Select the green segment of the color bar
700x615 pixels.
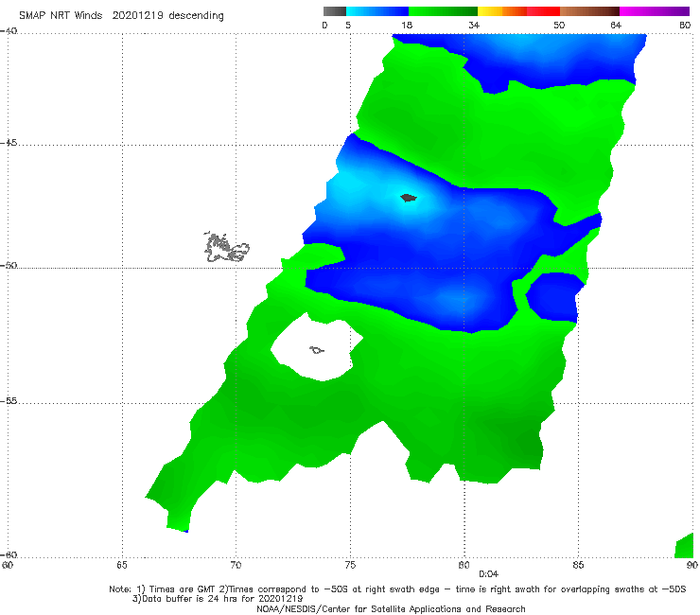(443, 11)
